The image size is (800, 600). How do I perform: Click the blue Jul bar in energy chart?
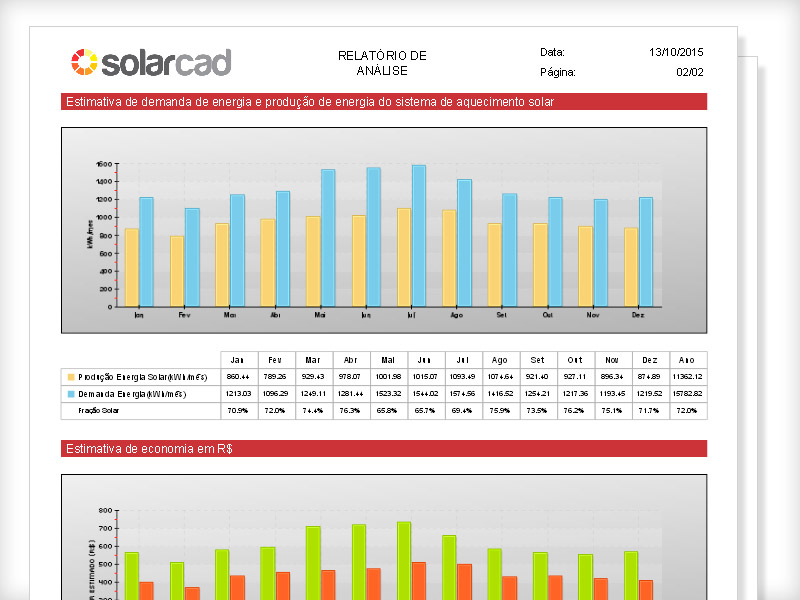[419, 236]
